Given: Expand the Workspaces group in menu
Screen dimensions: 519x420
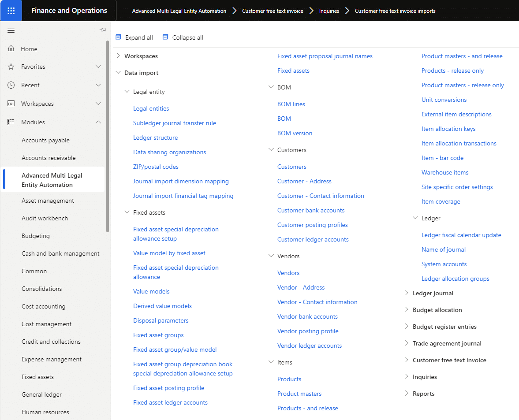Looking at the screenshot, I should point(118,56).
